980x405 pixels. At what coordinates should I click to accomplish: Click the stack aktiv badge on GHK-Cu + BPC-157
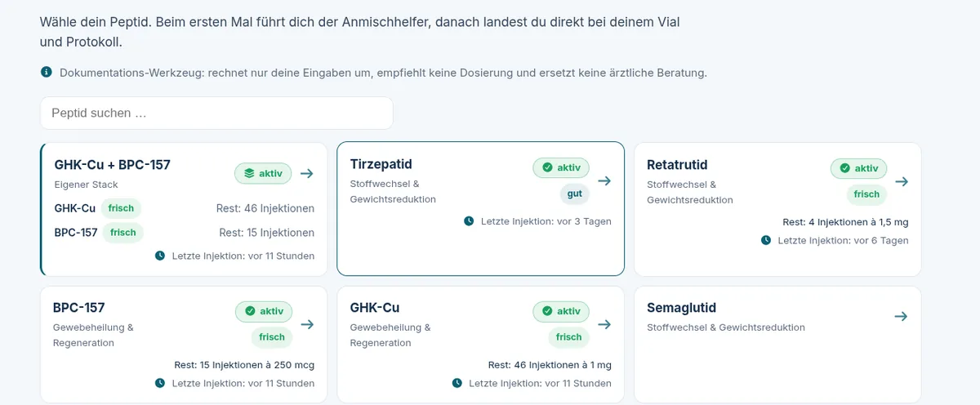pos(263,173)
